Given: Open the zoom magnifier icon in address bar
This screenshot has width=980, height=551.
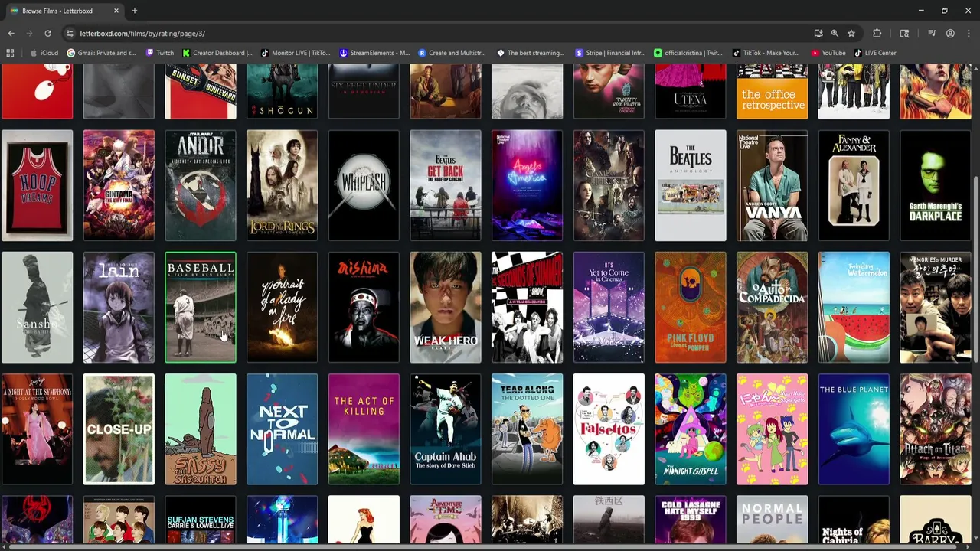Looking at the screenshot, I should click(x=835, y=34).
